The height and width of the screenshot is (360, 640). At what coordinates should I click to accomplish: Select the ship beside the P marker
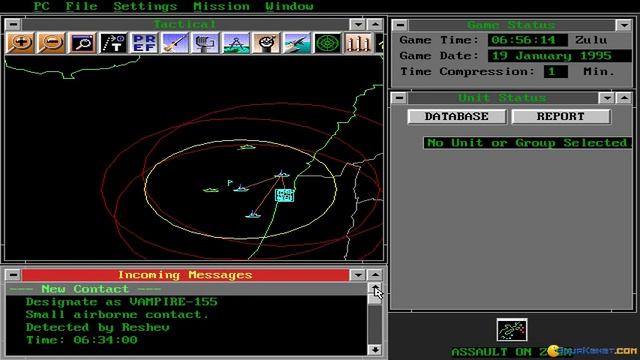(241, 189)
